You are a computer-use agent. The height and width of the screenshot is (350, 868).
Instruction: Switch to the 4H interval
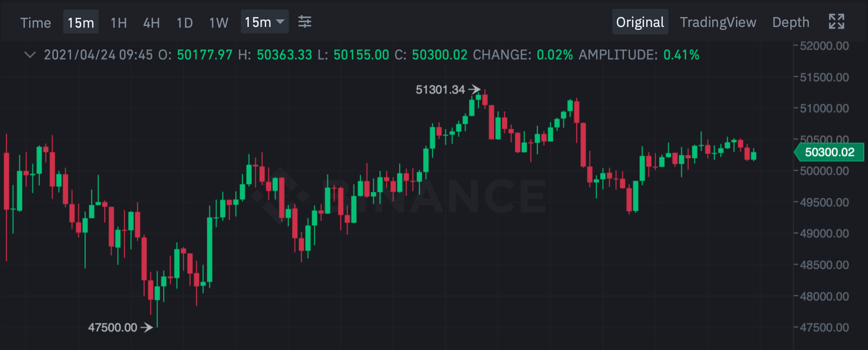pos(152,23)
